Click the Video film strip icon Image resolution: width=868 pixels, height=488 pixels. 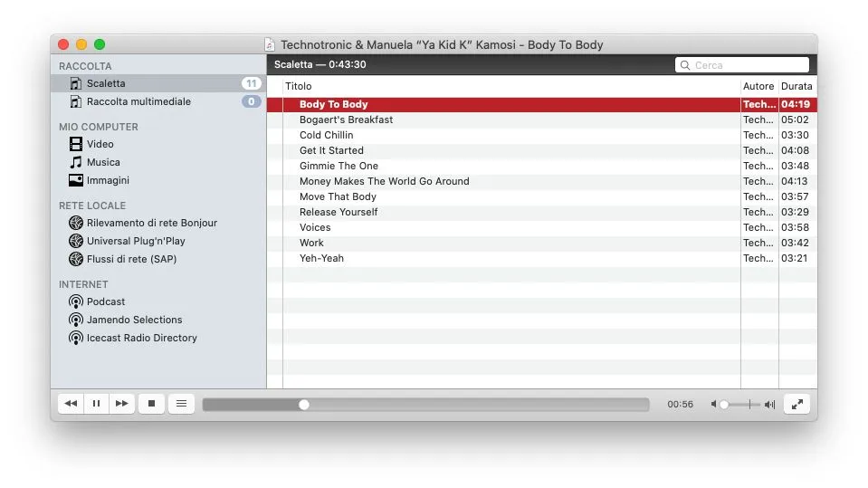coord(76,144)
